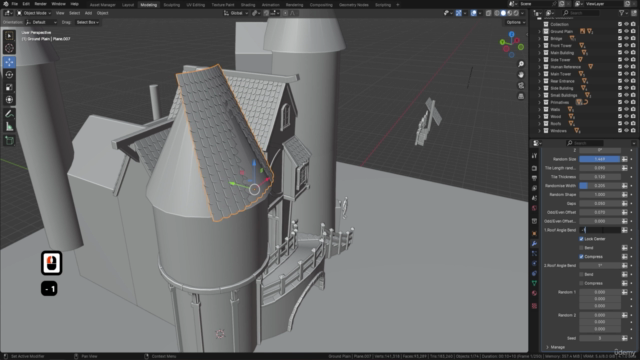Enable Bend checkbox under 1.Roof Angle Bend
Viewport: 640px width, 360px height.
point(581,248)
